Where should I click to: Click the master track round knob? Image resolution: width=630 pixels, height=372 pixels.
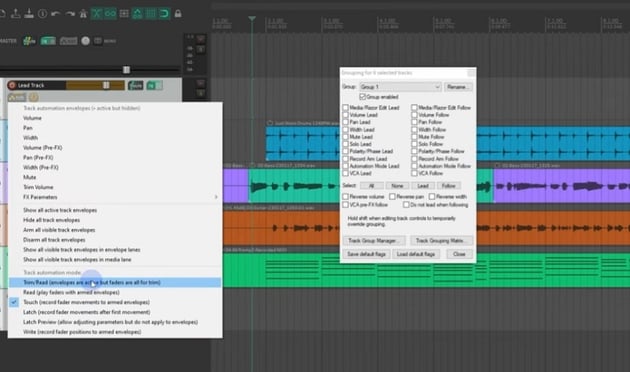click(85, 41)
